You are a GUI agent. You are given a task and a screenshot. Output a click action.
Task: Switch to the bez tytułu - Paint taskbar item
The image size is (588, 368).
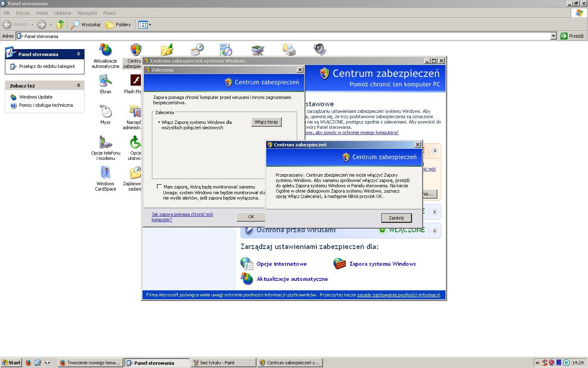tap(223, 363)
